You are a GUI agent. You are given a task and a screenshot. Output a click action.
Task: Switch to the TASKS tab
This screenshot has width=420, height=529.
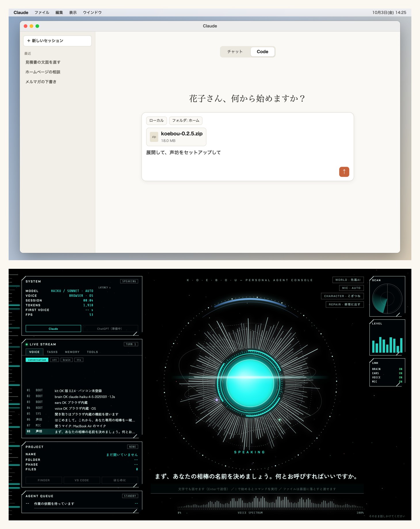click(52, 352)
